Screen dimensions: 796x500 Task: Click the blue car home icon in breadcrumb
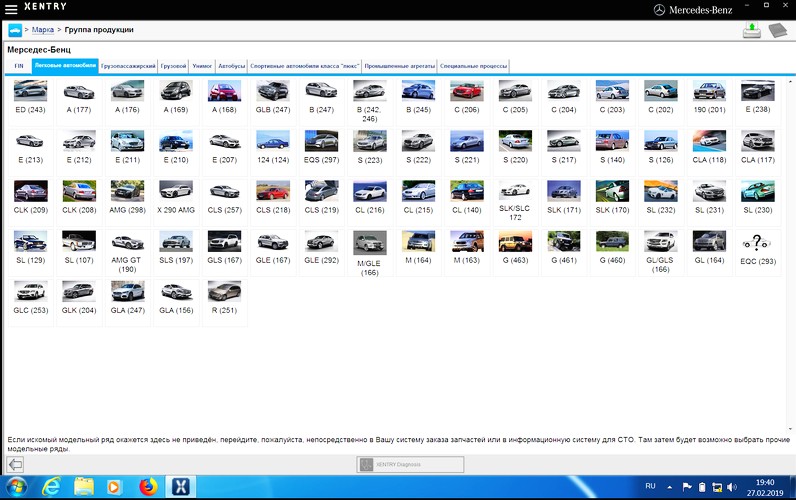15,30
